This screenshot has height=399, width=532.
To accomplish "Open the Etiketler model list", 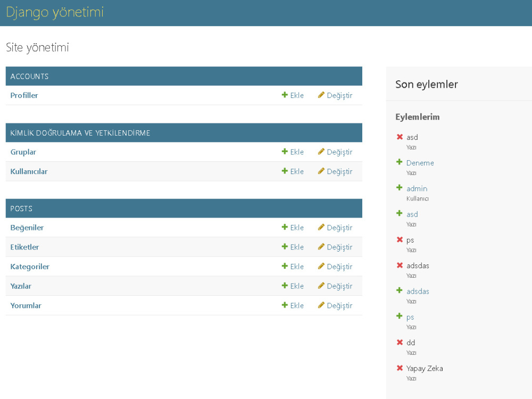I will pyautogui.click(x=24, y=247).
